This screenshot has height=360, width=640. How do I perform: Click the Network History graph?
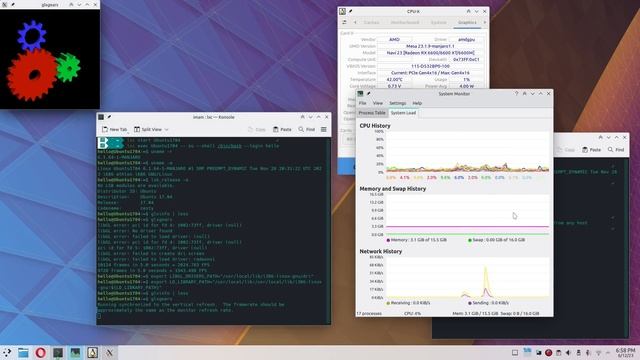(468, 278)
